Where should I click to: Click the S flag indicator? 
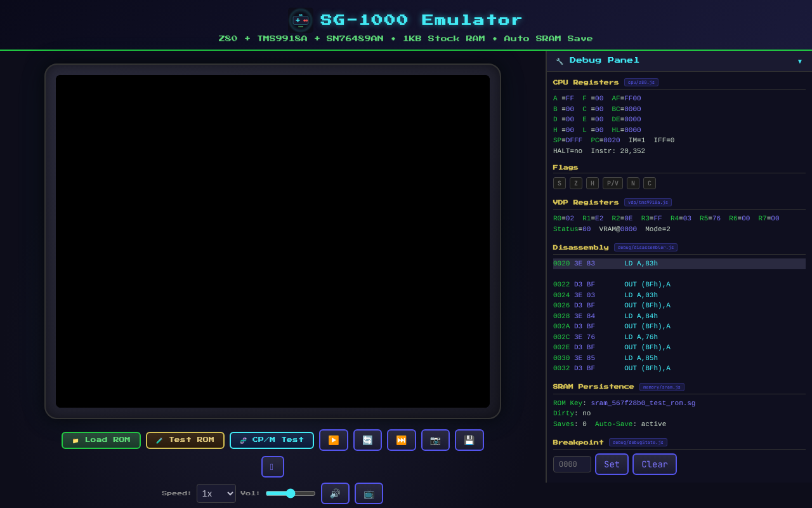click(x=560, y=184)
